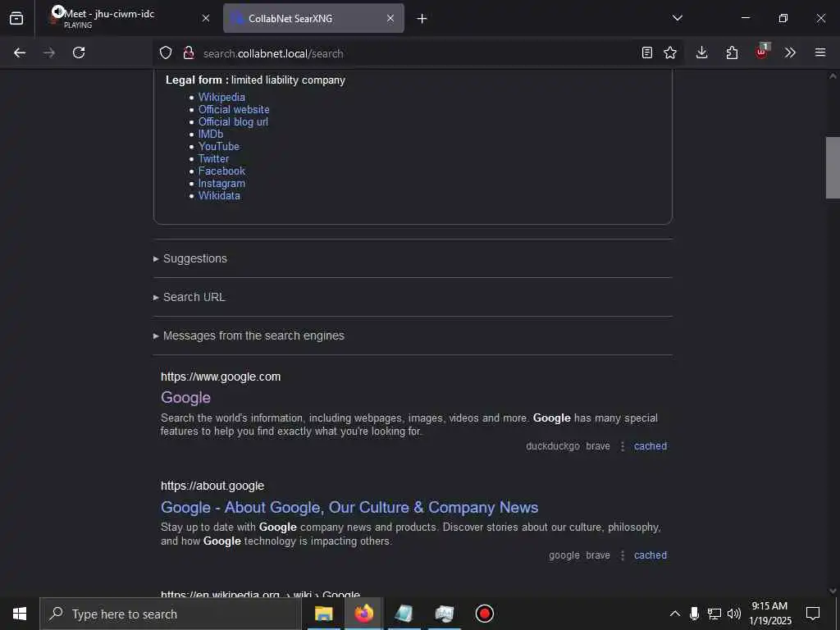840x630 pixels.
Task: Open more options dots for Google result
Action: 623,446
